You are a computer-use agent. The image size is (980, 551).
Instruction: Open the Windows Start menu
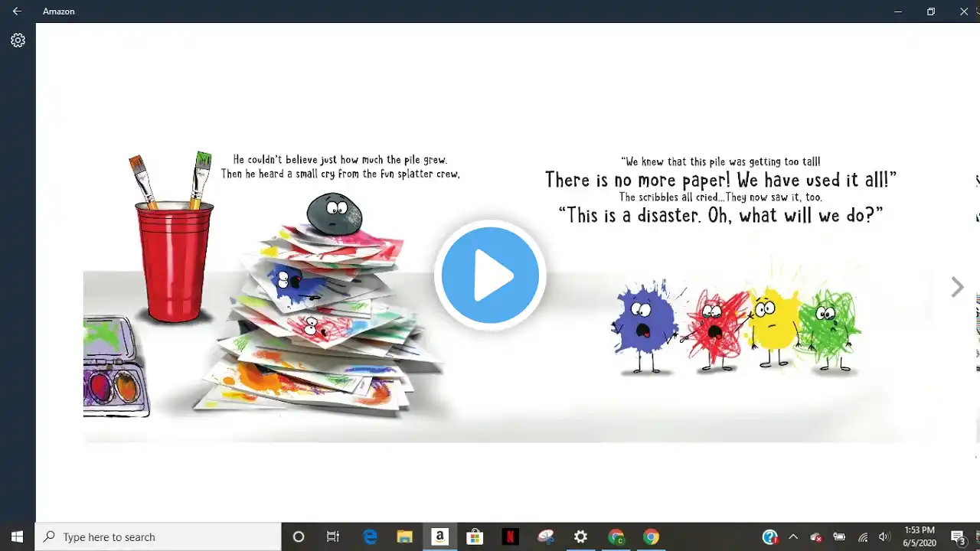(x=18, y=536)
